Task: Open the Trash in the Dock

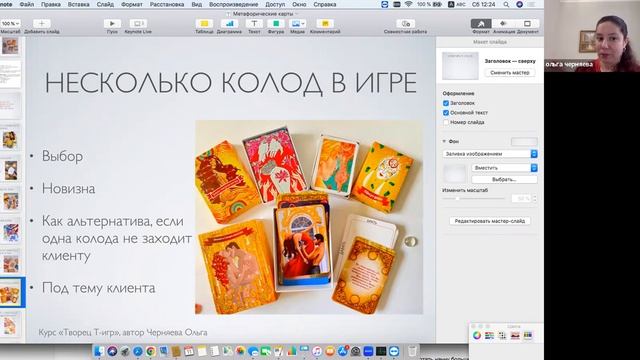Action: point(412,351)
